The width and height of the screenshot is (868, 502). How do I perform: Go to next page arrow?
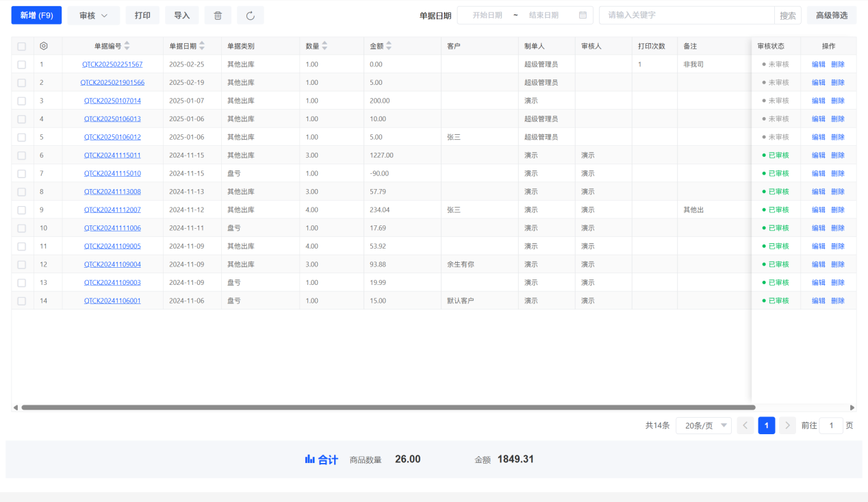pyautogui.click(x=787, y=425)
